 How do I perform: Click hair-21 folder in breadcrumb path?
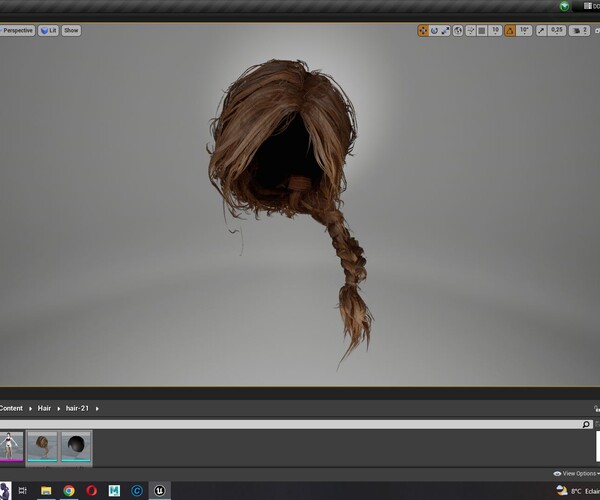click(77, 408)
